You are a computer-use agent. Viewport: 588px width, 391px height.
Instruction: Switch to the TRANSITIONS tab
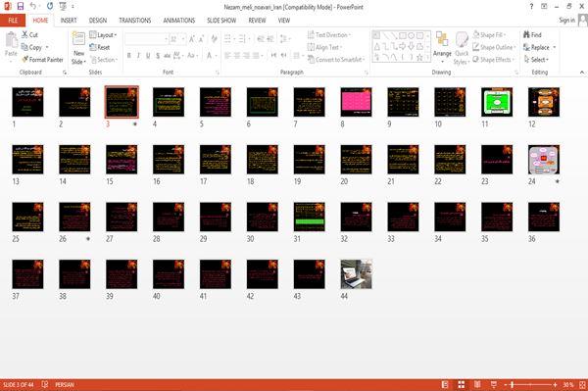[x=135, y=21]
